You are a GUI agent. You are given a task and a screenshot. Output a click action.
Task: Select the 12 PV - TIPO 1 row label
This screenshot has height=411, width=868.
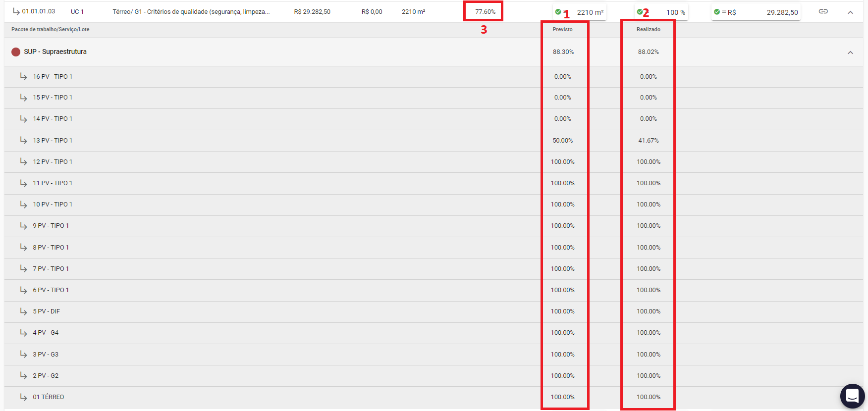53,161
